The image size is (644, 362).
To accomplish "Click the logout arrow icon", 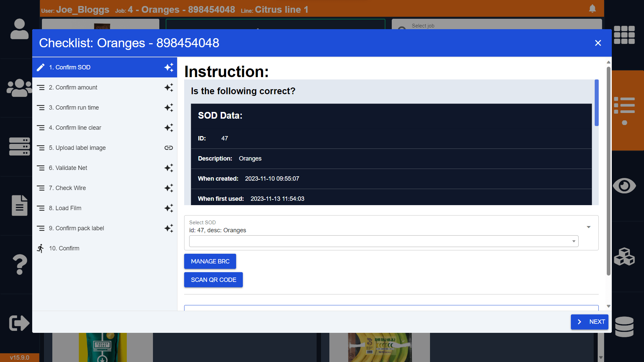I will tap(19, 323).
